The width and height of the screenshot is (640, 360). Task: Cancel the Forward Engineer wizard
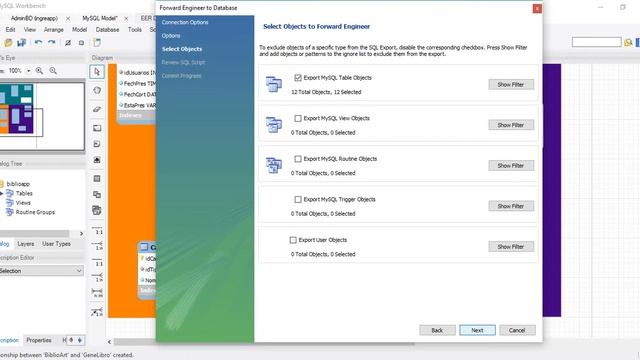tap(517, 330)
